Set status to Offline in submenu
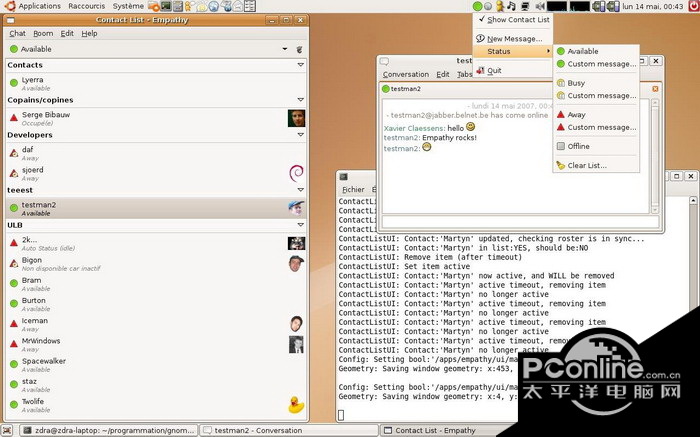The image size is (700, 437). [596, 146]
